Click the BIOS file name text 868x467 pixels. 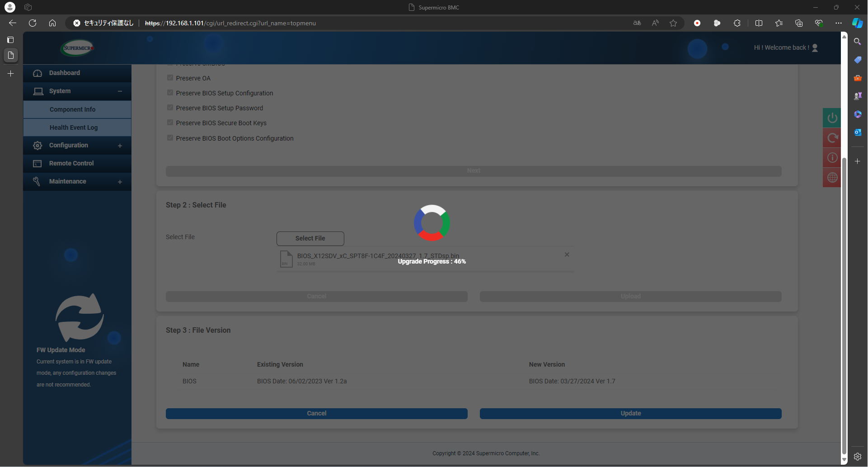[378, 256]
